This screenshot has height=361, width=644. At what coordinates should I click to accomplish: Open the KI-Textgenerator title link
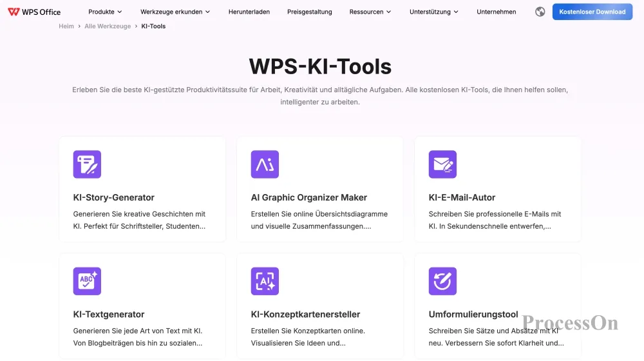click(x=109, y=315)
